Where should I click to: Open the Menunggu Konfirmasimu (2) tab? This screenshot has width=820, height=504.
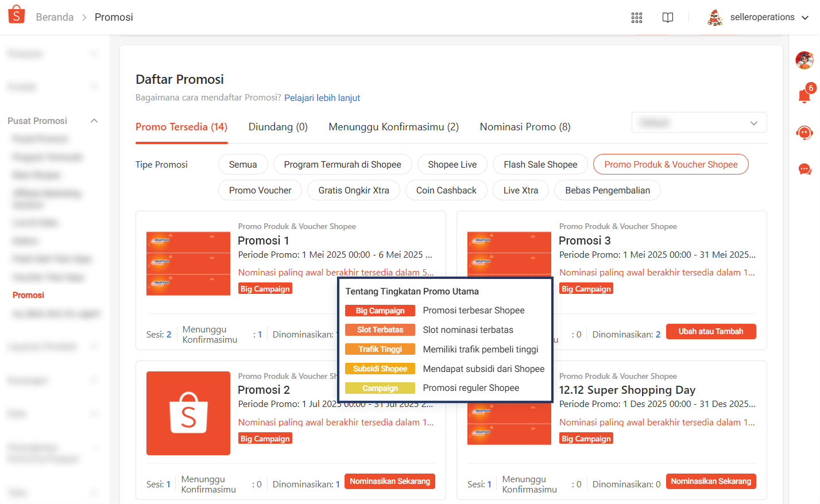click(394, 127)
